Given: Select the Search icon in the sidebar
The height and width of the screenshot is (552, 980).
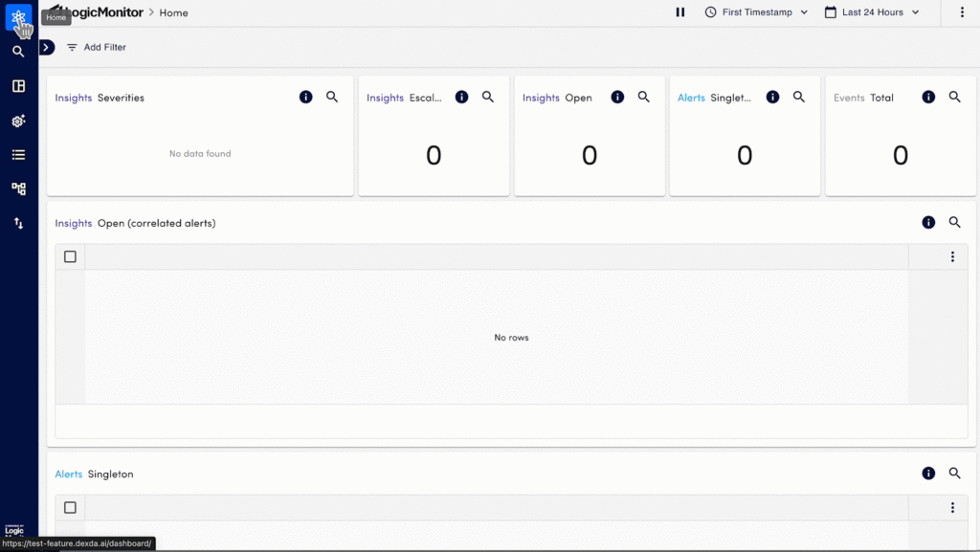Looking at the screenshot, I should click(17, 52).
